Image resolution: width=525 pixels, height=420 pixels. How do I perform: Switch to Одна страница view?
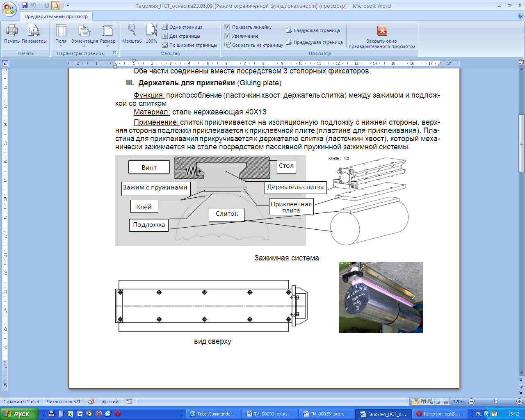pyautogui.click(x=182, y=27)
